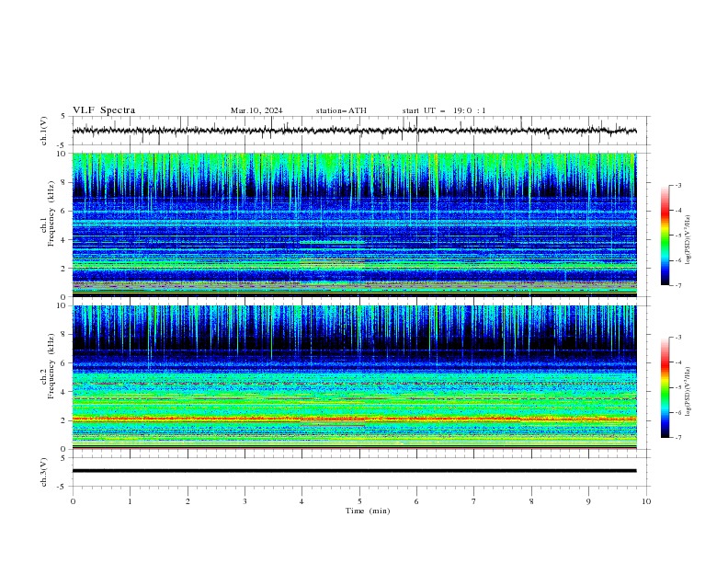Click the ch.1 log(PSD) color bar
Image resolution: width=728 pixels, height=563 pixels.
click(x=665, y=236)
